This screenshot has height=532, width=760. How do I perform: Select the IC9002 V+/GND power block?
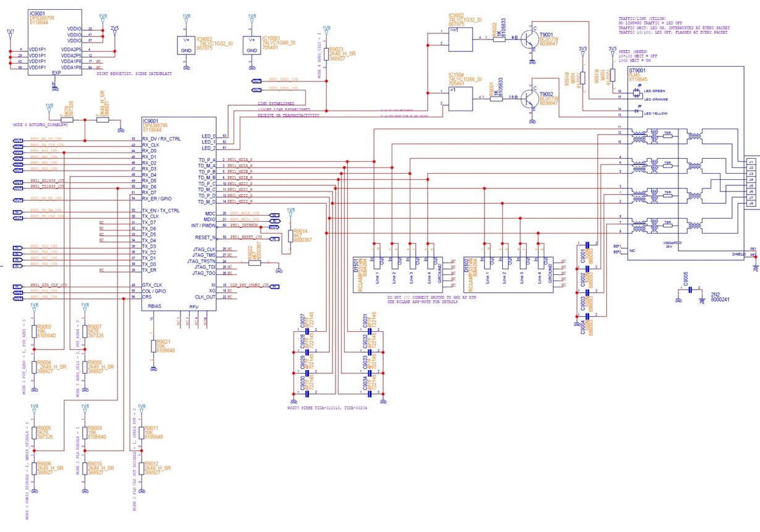pos(187,46)
